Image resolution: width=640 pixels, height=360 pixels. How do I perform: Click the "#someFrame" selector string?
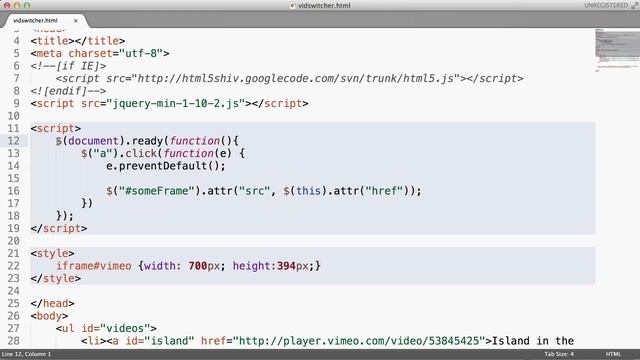(157, 191)
